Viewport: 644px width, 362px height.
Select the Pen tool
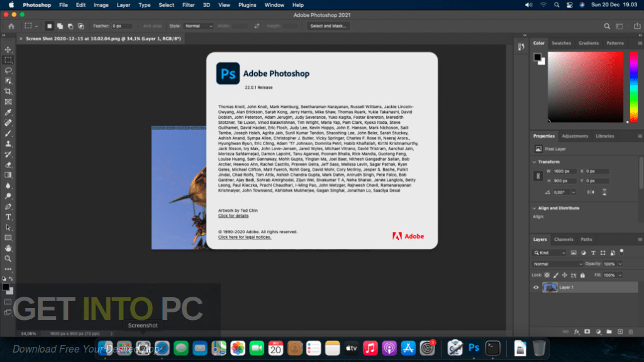8,206
